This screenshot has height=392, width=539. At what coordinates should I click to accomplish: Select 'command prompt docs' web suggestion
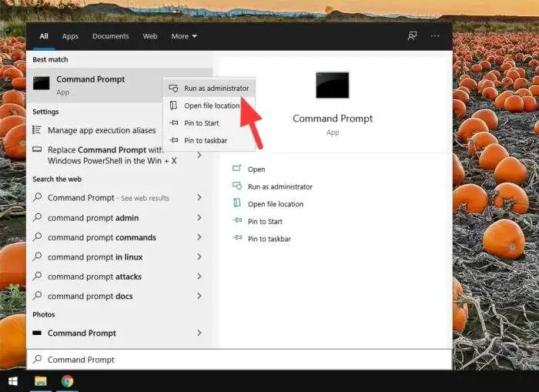click(119, 296)
